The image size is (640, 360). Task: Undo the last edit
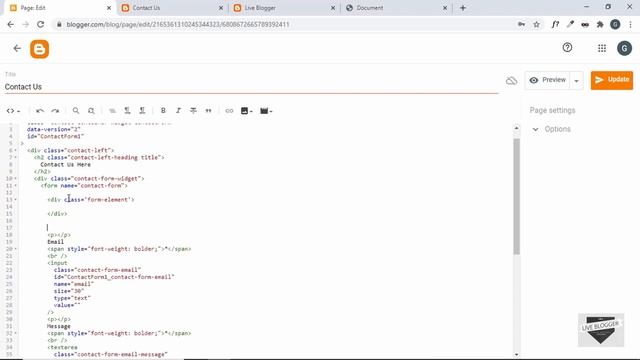(40, 111)
